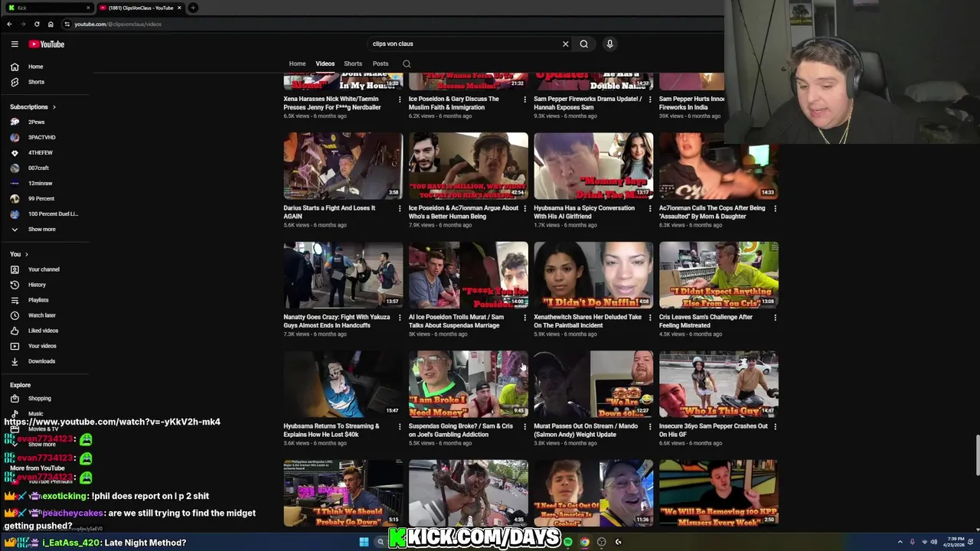The image size is (980, 551).
Task: Expand the You section header
Action: click(x=19, y=254)
